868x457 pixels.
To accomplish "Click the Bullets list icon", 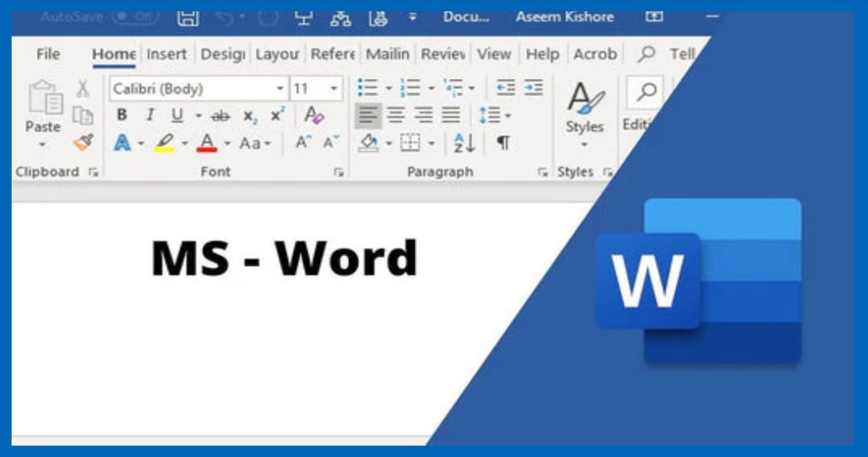I will tap(367, 88).
